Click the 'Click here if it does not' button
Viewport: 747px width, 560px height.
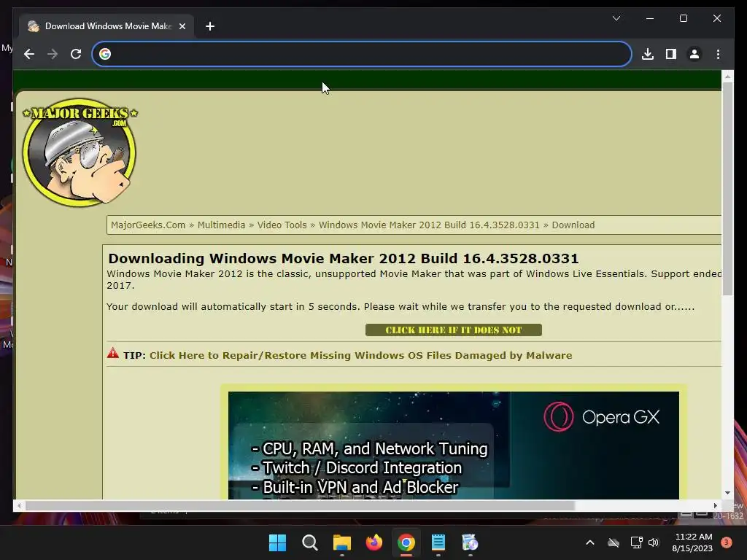coord(454,330)
